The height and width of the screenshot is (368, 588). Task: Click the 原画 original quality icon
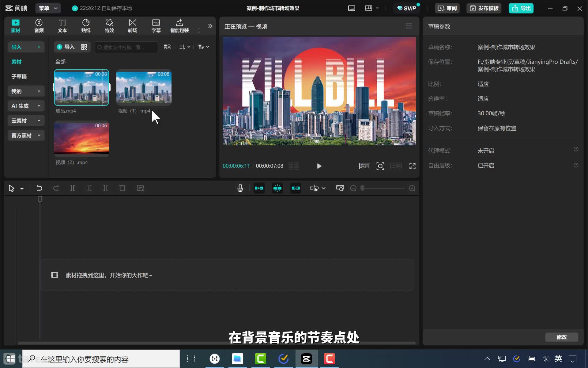[x=364, y=166]
